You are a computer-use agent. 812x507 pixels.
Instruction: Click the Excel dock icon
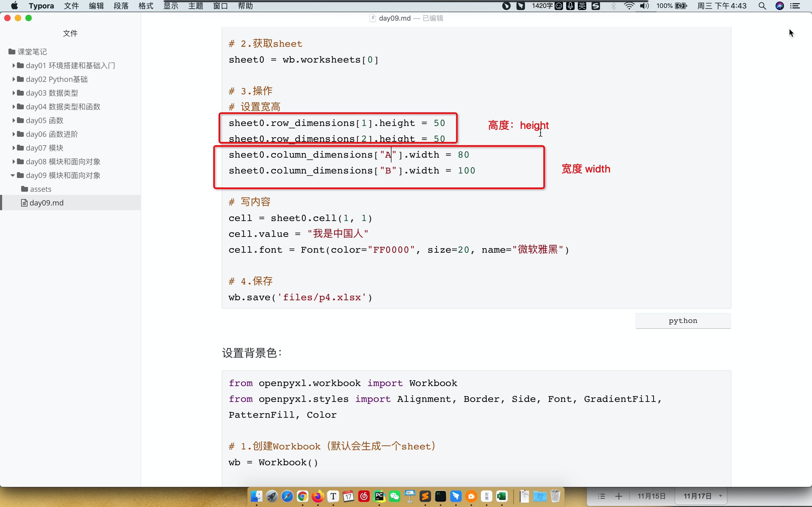502,496
